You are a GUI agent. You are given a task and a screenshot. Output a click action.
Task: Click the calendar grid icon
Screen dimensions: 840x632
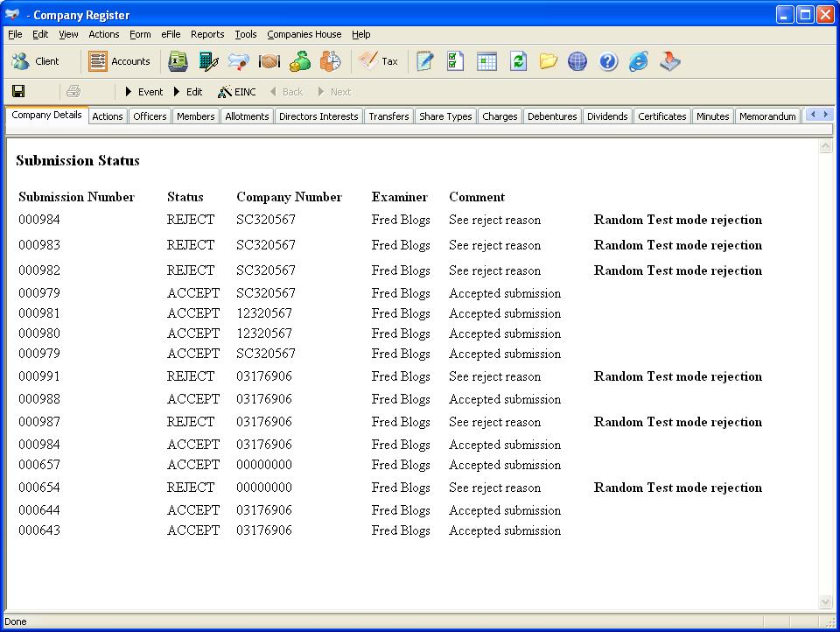[x=486, y=61]
